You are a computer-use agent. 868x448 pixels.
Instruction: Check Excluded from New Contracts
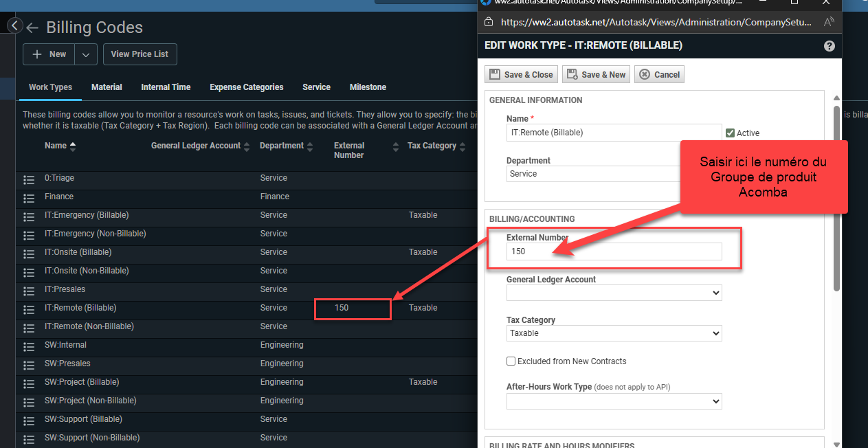511,361
